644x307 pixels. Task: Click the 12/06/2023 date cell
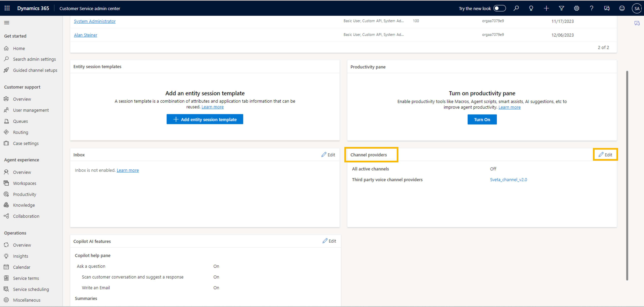pos(563,35)
